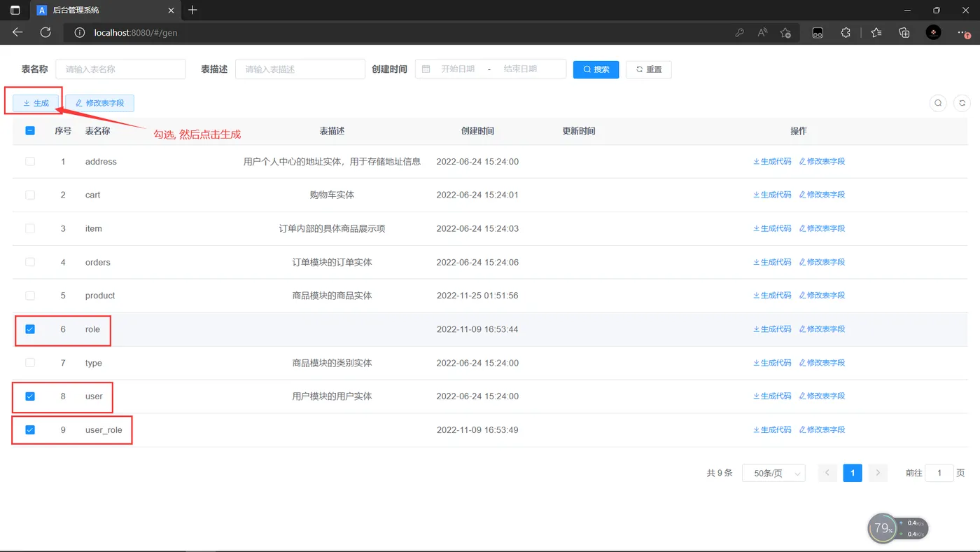Screen dimensions: 980x552
Task: Open the browser settings and more menu
Action: tap(965, 32)
